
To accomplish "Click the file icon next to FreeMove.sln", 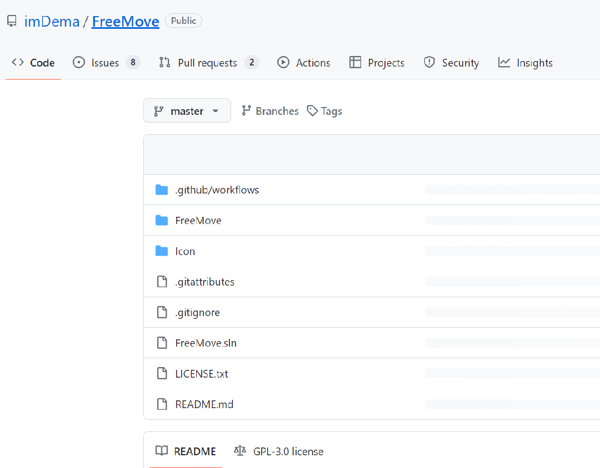I will pos(162,343).
